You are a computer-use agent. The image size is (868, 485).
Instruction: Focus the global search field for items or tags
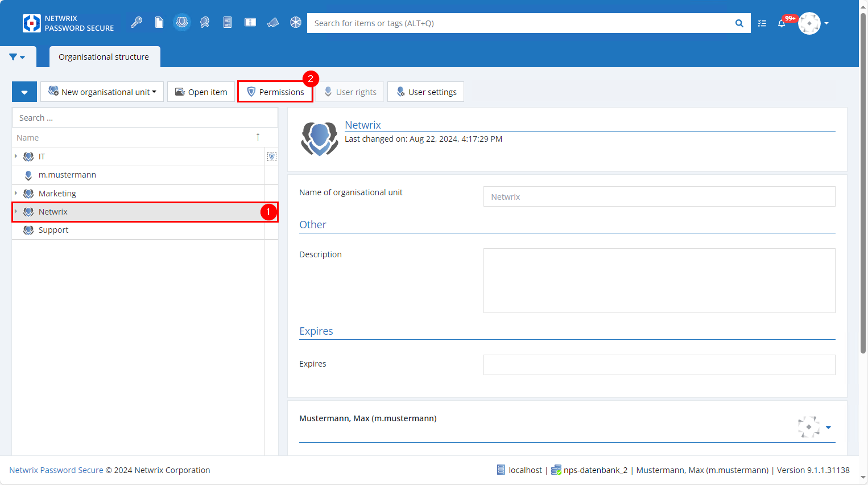pos(520,23)
